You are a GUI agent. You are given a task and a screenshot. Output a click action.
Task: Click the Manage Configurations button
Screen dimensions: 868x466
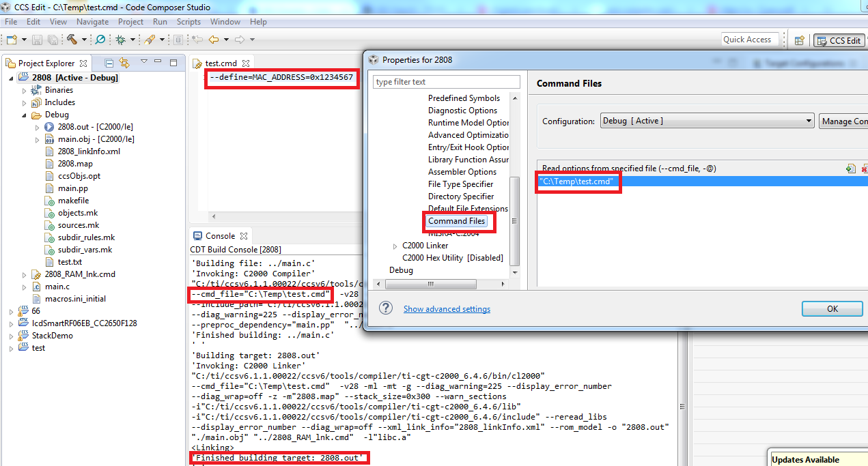(x=844, y=121)
